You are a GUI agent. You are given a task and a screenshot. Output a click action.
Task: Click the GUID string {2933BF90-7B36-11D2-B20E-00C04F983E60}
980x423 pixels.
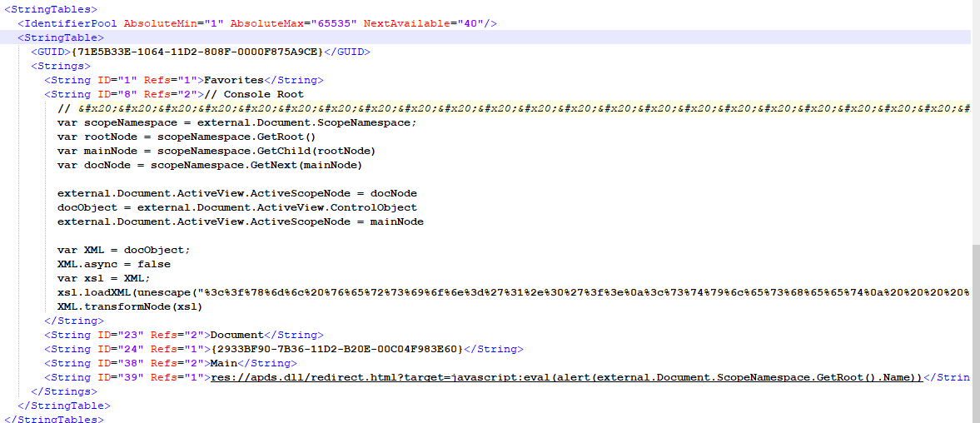click(x=337, y=349)
